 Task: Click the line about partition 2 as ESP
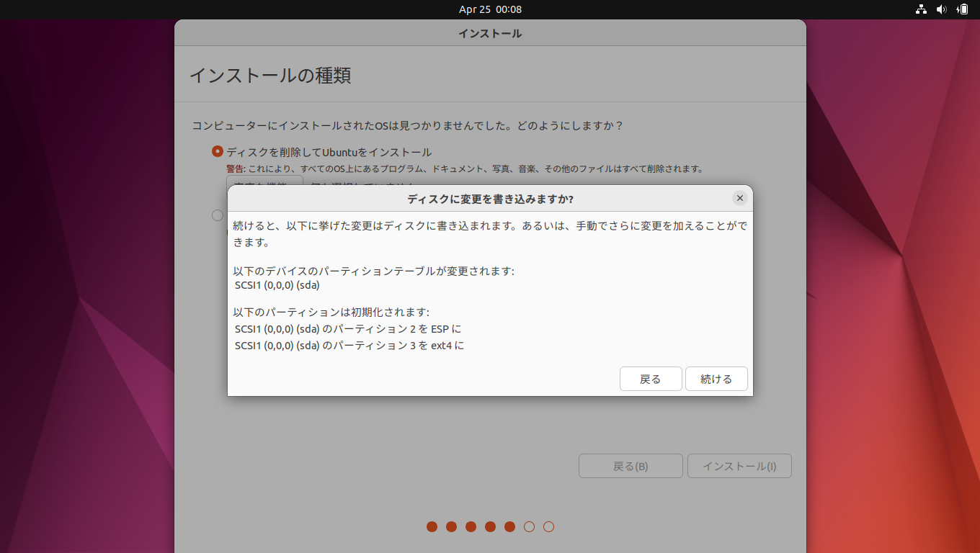(x=348, y=329)
